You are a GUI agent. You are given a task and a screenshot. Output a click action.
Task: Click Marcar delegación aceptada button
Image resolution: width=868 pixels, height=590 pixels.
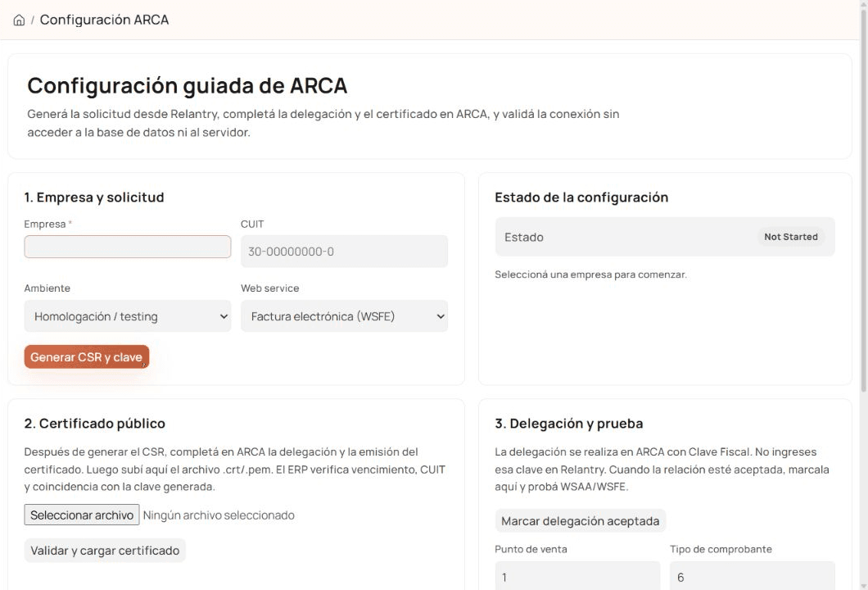pyautogui.click(x=580, y=521)
